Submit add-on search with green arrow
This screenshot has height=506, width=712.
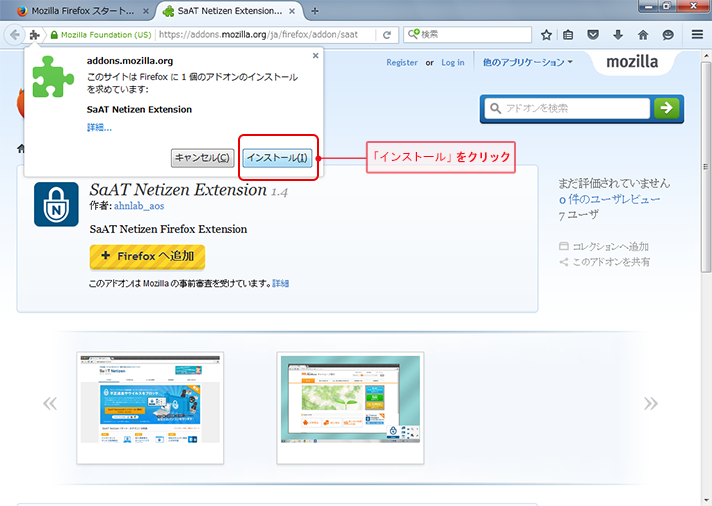[x=667, y=108]
